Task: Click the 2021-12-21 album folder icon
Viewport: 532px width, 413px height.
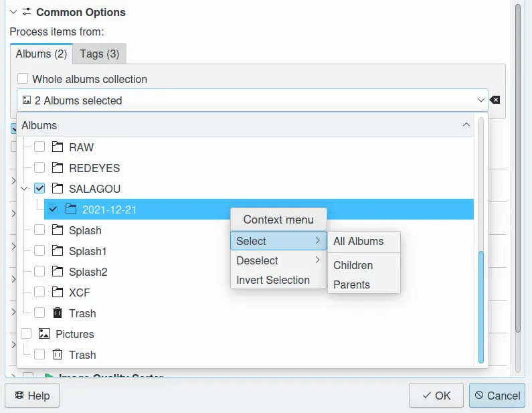Action: (x=71, y=210)
